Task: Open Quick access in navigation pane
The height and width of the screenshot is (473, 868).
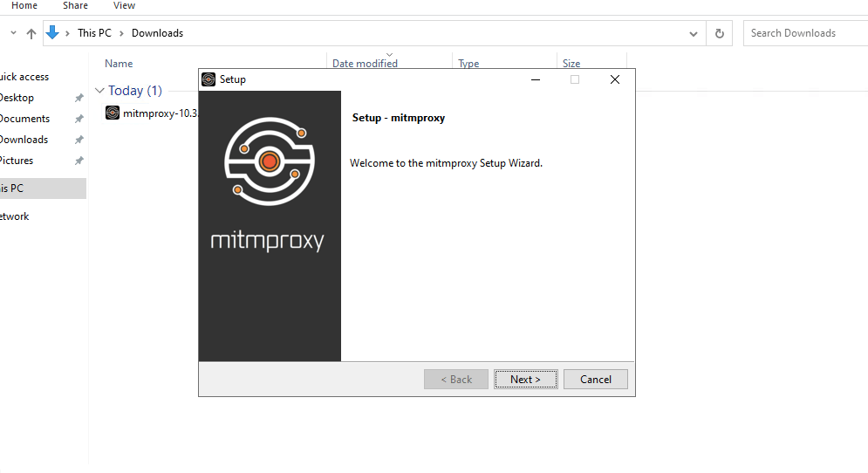Action: point(24,77)
